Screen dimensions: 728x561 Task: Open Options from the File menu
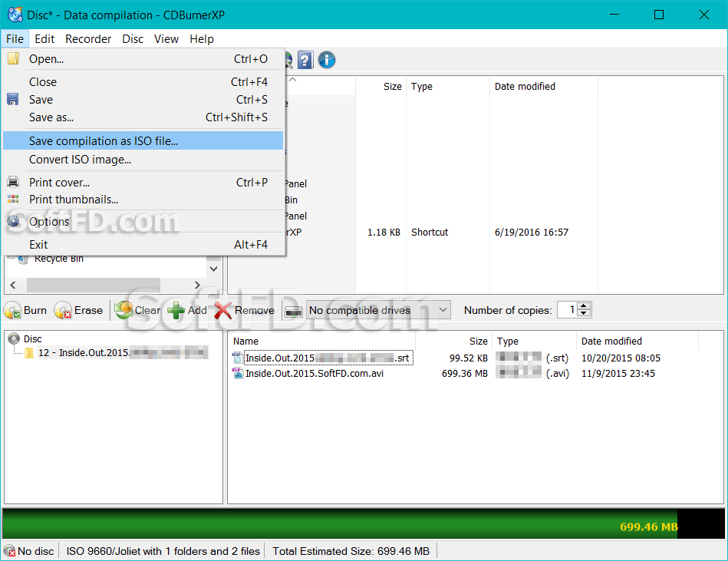pos(143,222)
